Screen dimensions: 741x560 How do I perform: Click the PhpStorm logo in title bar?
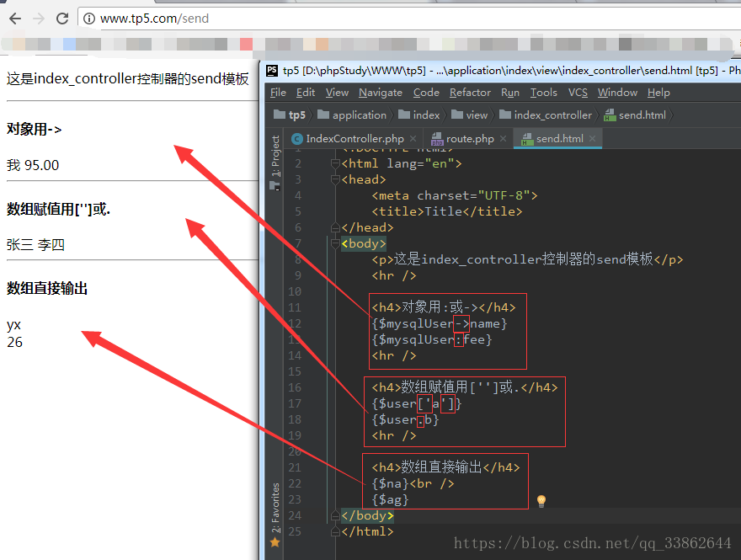point(272,71)
